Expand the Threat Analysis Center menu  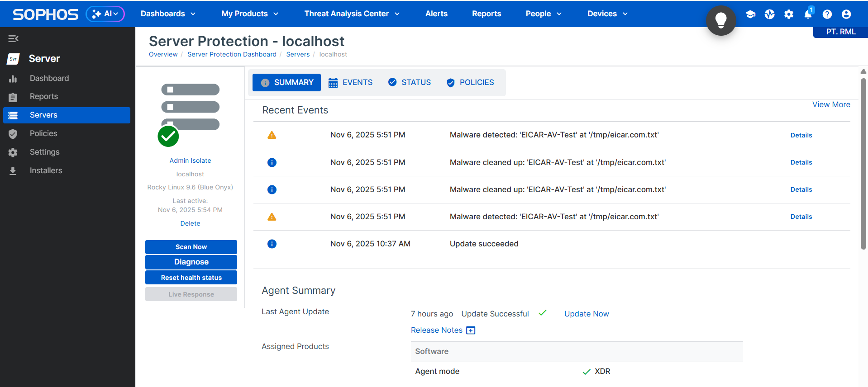[x=352, y=14]
